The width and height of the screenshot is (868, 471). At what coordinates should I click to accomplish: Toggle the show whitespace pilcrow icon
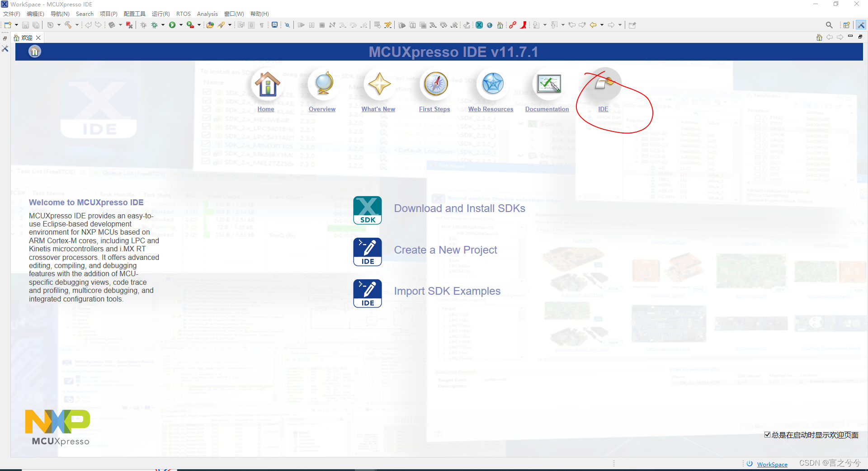coord(262,25)
